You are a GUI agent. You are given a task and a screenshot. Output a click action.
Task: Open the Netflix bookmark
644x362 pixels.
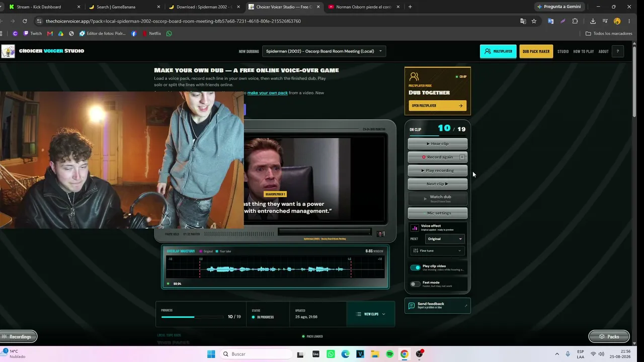151,34
